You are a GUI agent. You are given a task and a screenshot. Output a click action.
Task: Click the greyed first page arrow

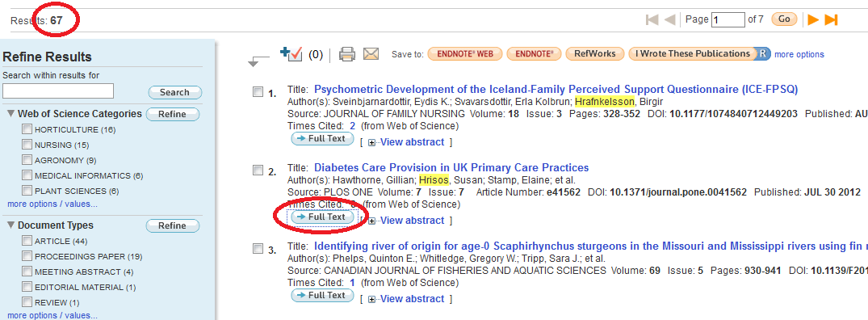(652, 20)
